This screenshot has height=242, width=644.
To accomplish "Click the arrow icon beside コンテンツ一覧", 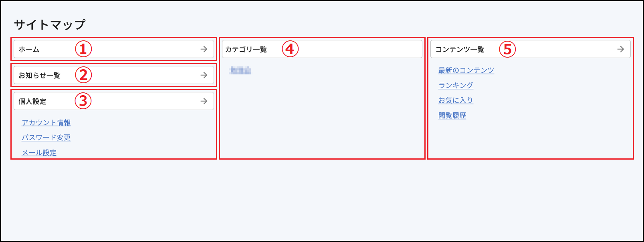I will click(x=621, y=49).
